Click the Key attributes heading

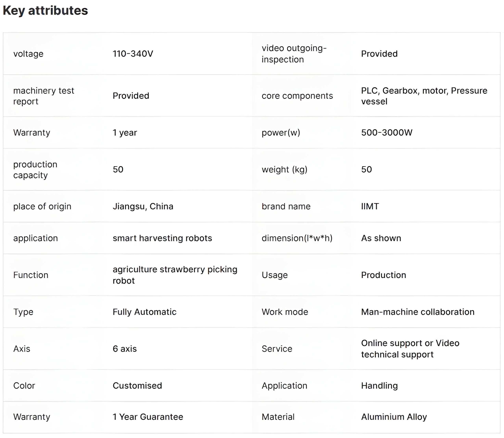point(45,11)
